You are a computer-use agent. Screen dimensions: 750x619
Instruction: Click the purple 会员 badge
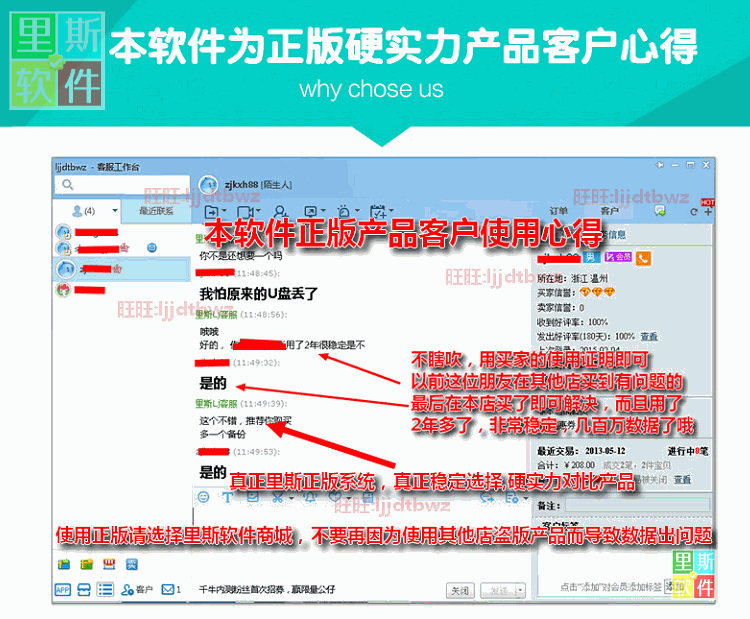click(x=618, y=257)
